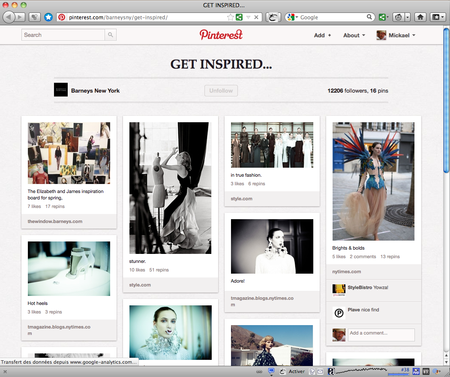
Task: Open tmagazine.blogs.nytimes link under Hot heels
Action: (x=59, y=330)
